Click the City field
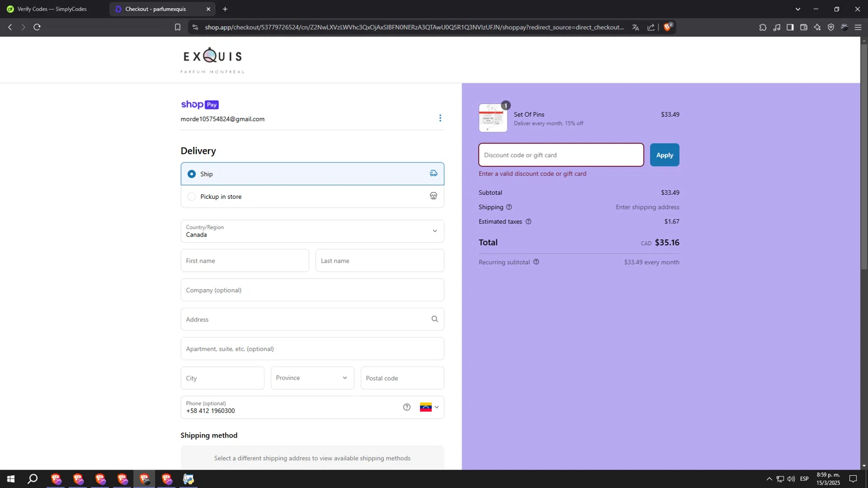The width and height of the screenshot is (868, 488). tap(223, 378)
